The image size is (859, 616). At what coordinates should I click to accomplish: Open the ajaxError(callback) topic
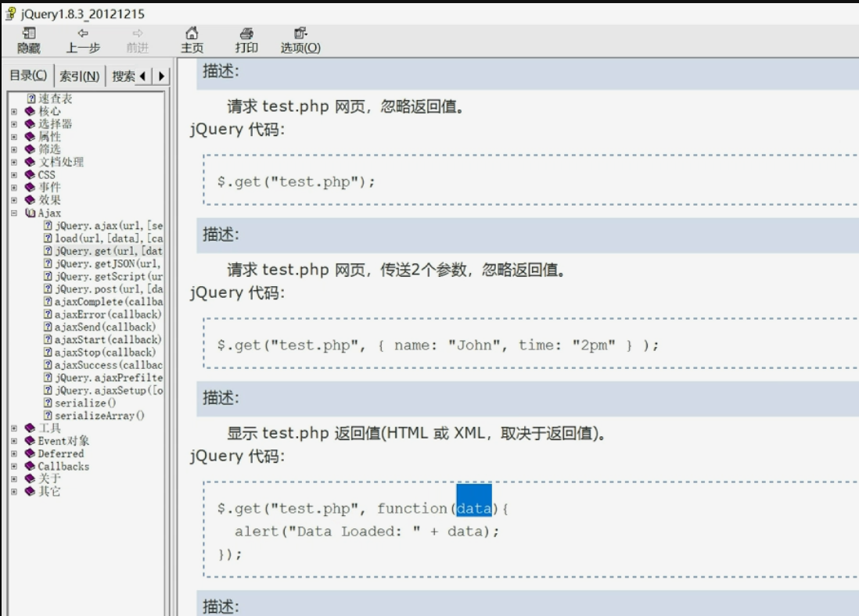[103, 314]
